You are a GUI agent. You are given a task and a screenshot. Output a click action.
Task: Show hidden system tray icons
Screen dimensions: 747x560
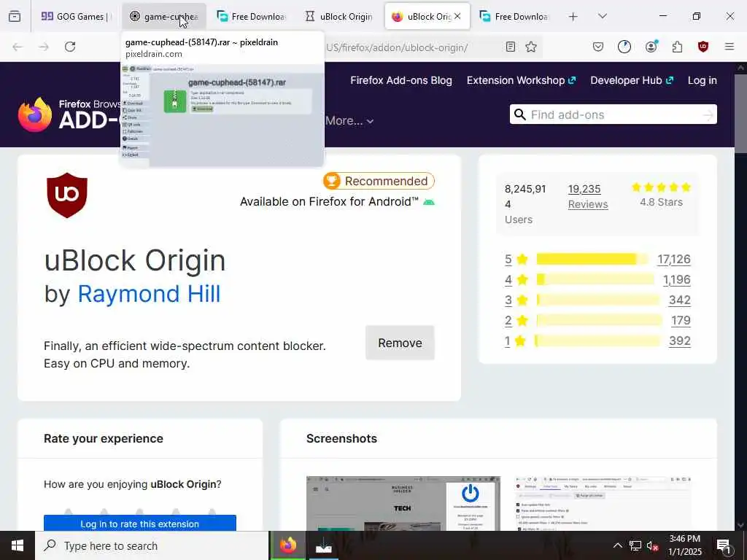(617, 545)
